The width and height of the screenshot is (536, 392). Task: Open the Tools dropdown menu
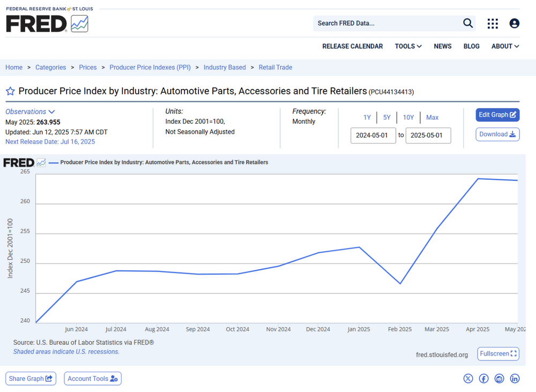click(x=408, y=47)
